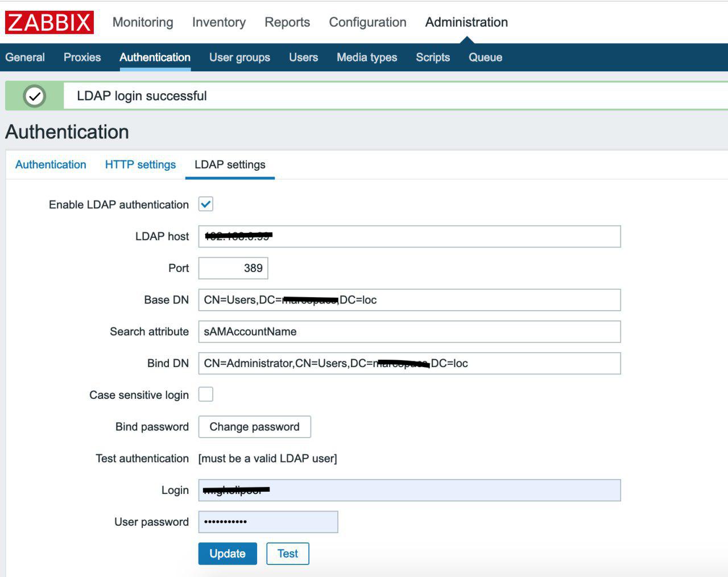Click the ZABBIX logo
The image size is (728, 577).
click(49, 22)
